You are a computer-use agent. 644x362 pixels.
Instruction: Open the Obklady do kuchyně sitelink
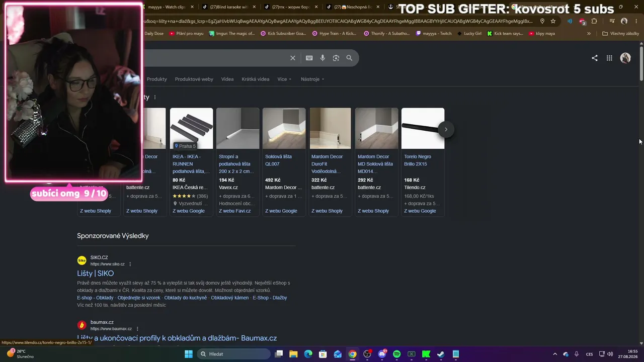click(186, 298)
